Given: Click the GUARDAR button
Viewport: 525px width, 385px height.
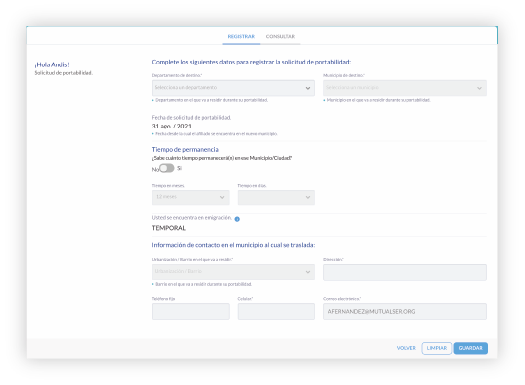Looking at the screenshot, I should 470,348.
